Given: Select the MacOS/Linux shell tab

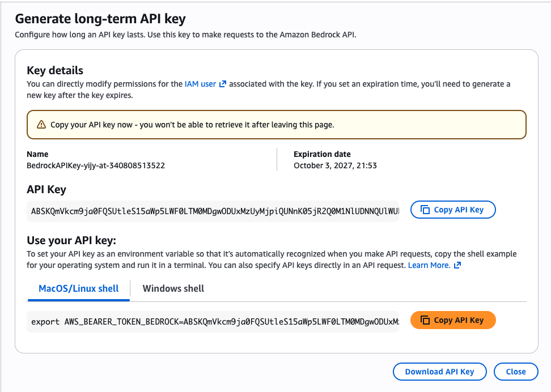Looking at the screenshot, I should click(79, 288).
